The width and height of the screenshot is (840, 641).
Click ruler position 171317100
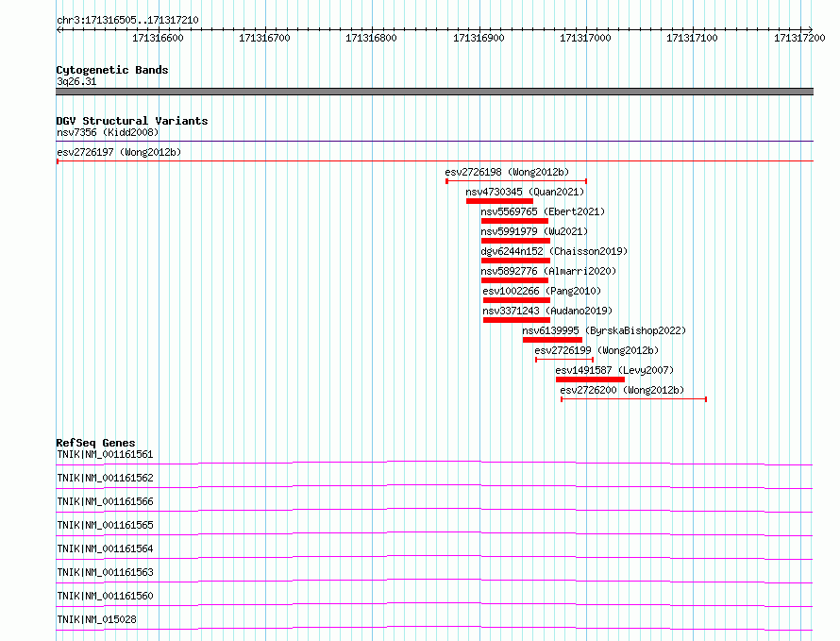pos(692,38)
